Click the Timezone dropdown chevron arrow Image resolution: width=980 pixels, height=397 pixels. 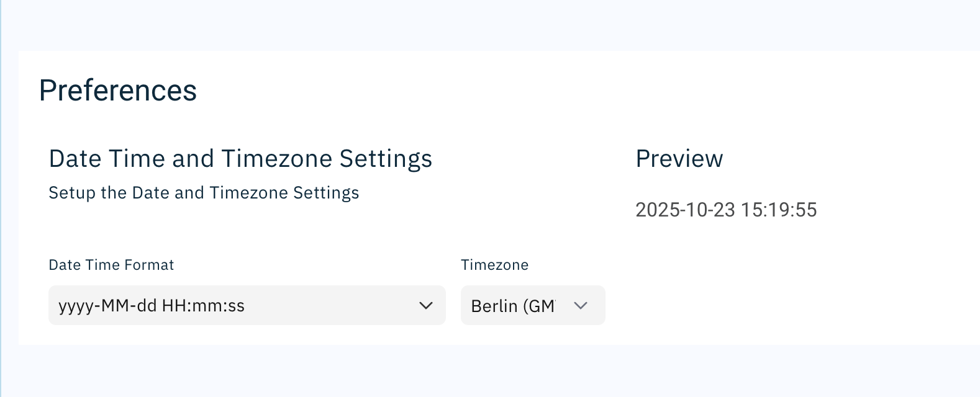click(581, 305)
